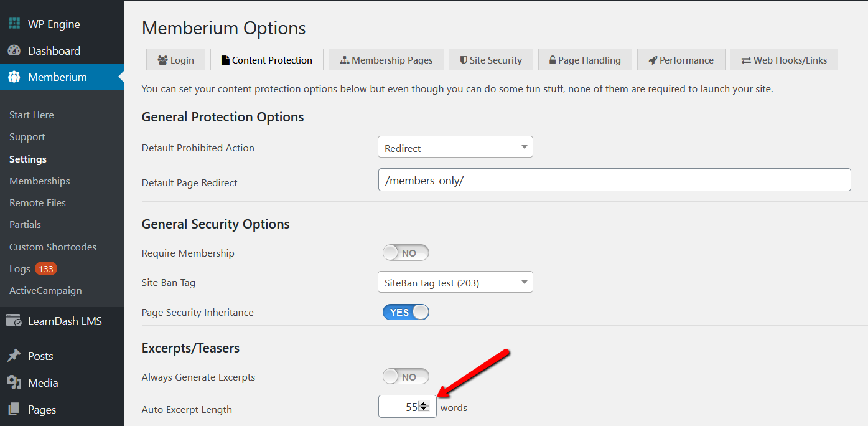Turn off Page Security Inheritance switch
This screenshot has height=426, width=868.
coord(406,312)
